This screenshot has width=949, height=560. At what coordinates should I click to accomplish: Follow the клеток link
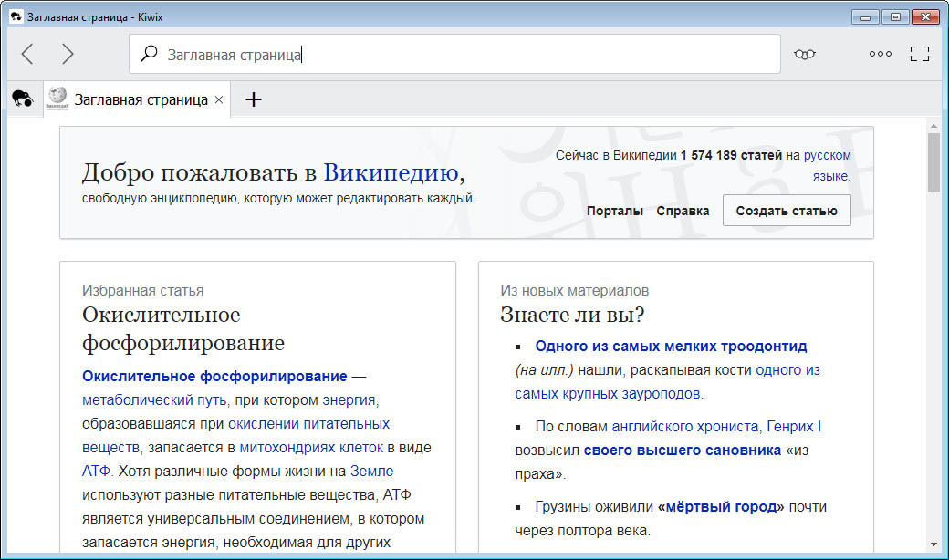coord(361,448)
